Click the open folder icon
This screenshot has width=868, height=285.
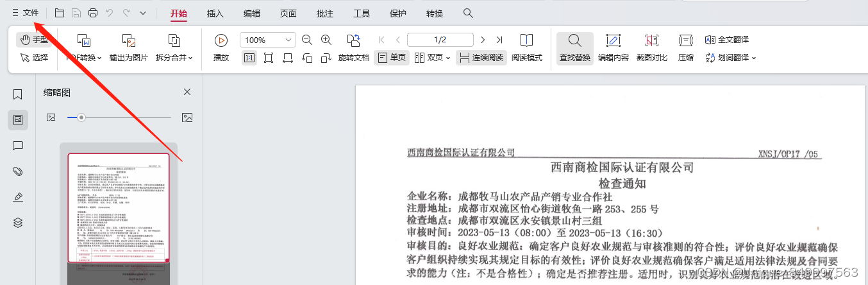(x=59, y=13)
